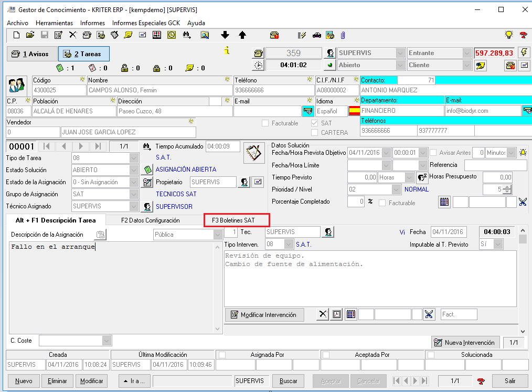Click the Buscar button
532x392 pixels.
[x=289, y=381]
